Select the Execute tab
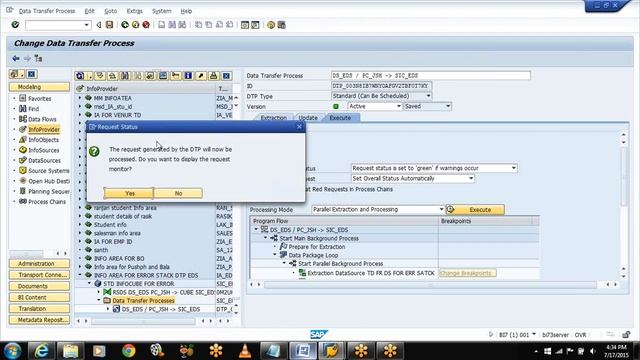The width and height of the screenshot is (640, 360). coord(340,118)
